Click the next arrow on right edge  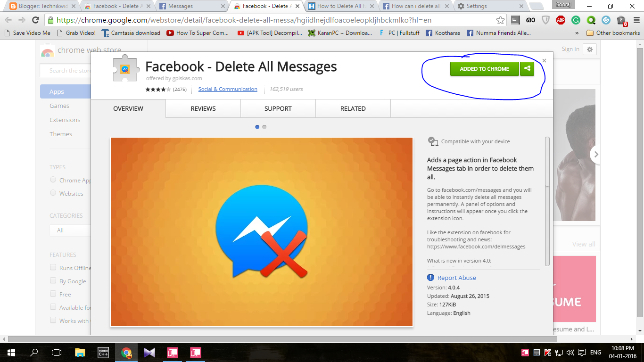coord(596,155)
